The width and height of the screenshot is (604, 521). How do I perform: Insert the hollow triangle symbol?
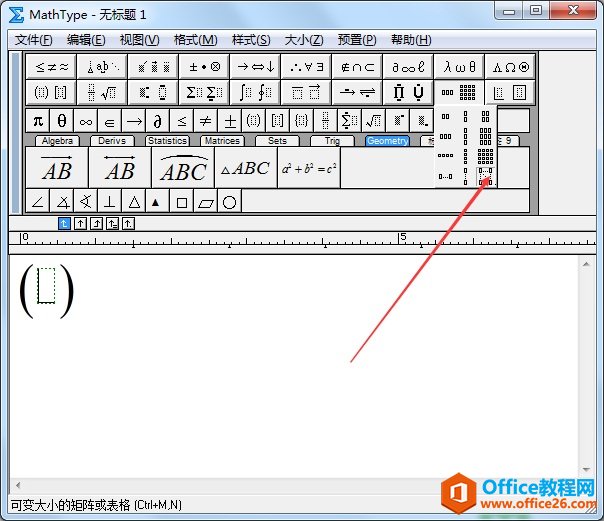pyautogui.click(x=133, y=201)
